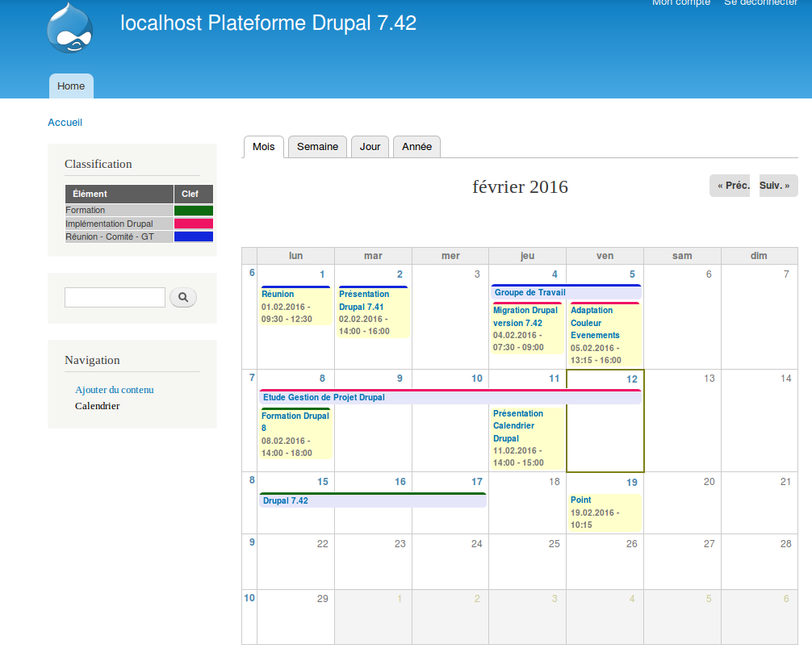Click the search magnifier icon

(x=183, y=297)
